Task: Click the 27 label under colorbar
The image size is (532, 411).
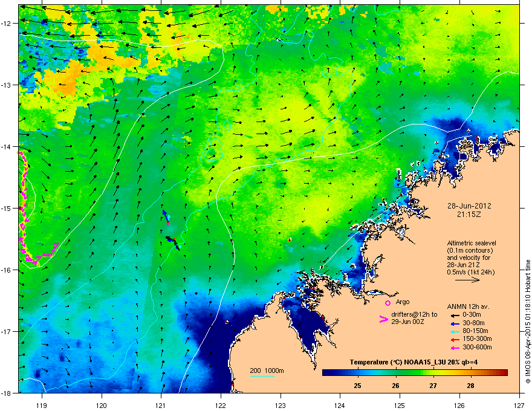Action: point(433,386)
